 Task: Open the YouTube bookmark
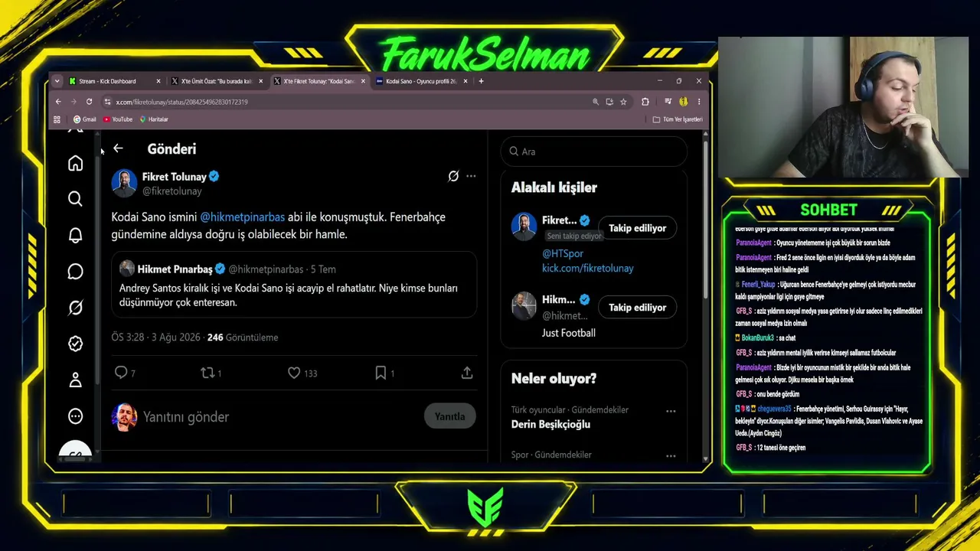[118, 119]
